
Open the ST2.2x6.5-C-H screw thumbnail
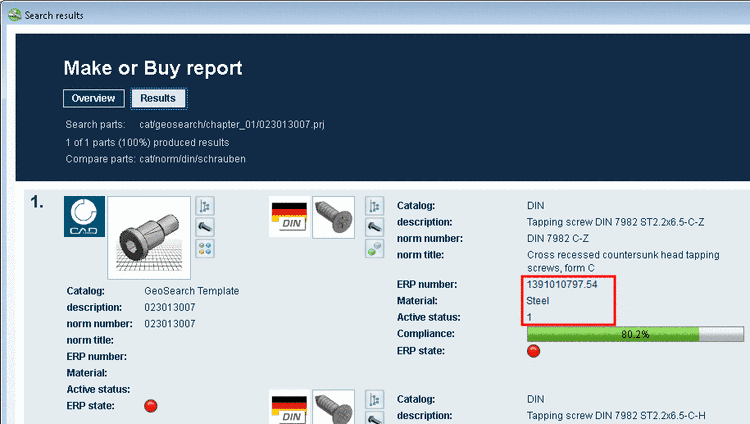(x=333, y=407)
